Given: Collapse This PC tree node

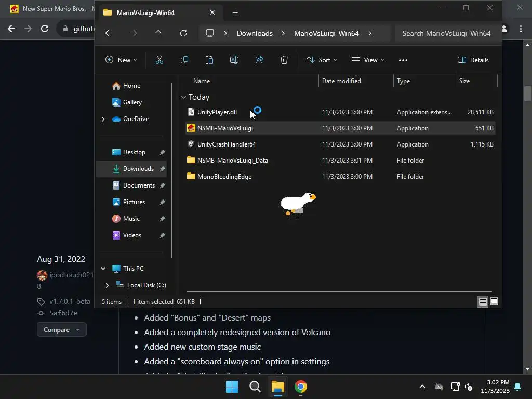Looking at the screenshot, I should click(x=103, y=269).
